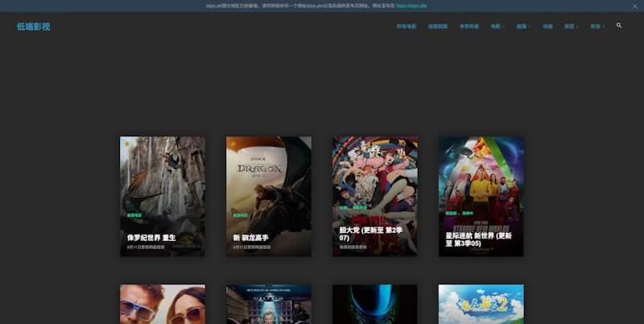Open the search magnifier icon in navbar
Screen dimensions: 644x324
pyautogui.click(x=619, y=26)
